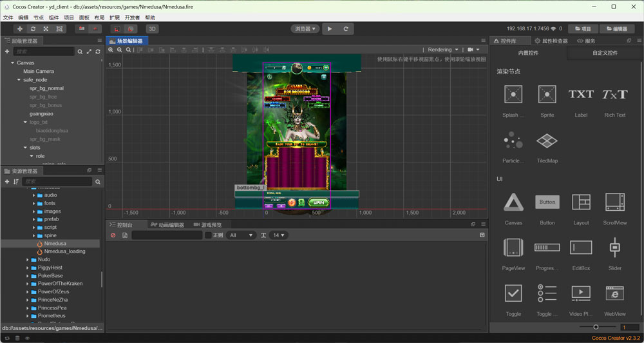Open the 浏览器 preview platform dropdown

point(305,29)
